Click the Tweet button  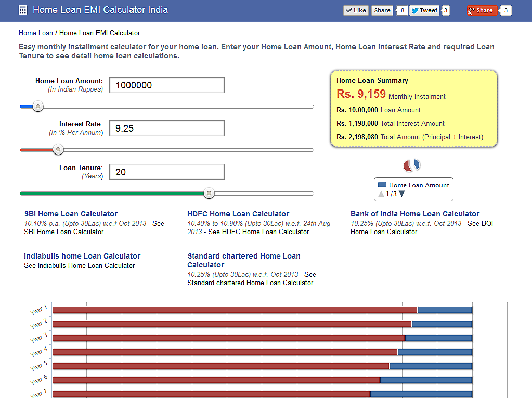click(424, 10)
